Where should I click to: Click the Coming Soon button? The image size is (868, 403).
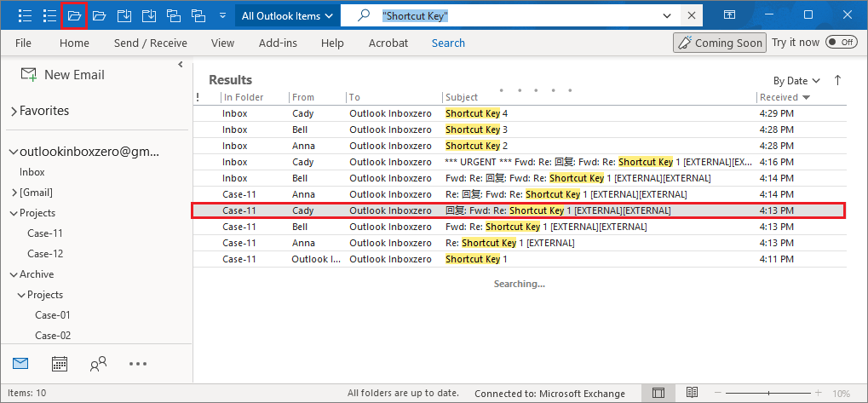pos(718,43)
